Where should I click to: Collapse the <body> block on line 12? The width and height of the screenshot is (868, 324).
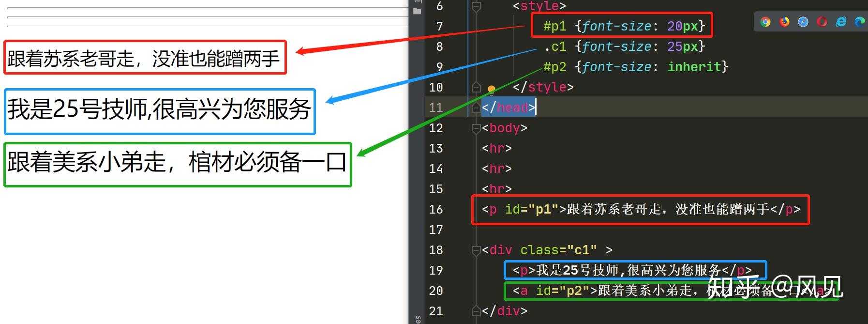pyautogui.click(x=476, y=128)
